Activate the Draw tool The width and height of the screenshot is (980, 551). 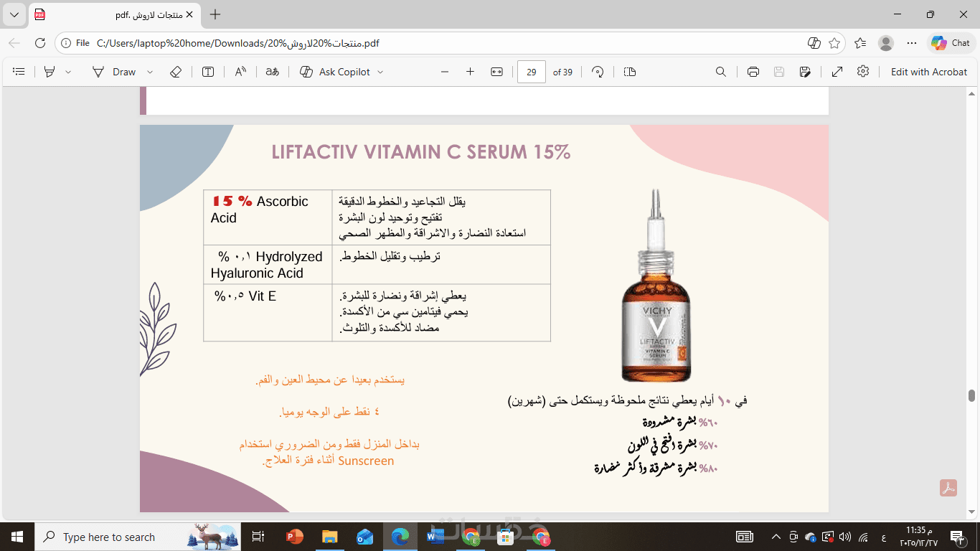114,72
